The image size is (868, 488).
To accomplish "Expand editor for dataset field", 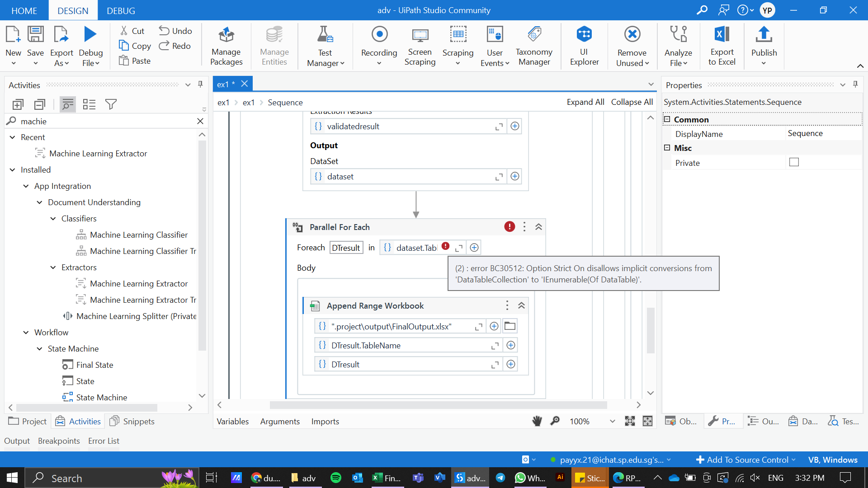I will [499, 177].
